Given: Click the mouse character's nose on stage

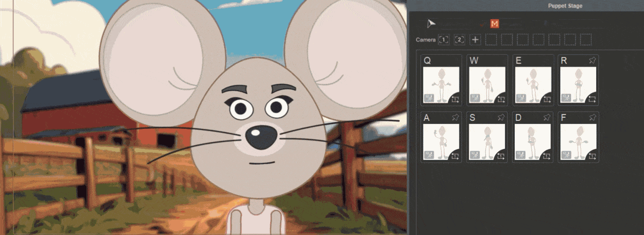Looking at the screenshot, I should [x=261, y=137].
